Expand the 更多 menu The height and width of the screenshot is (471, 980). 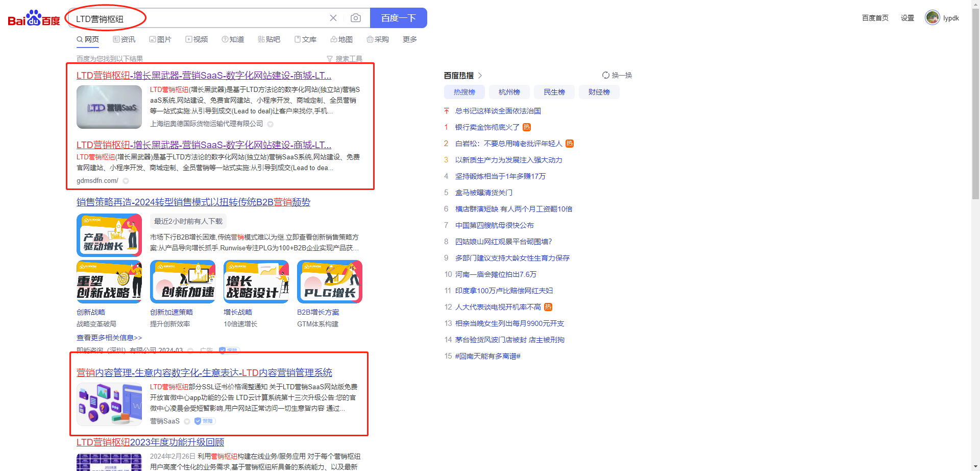coord(410,39)
